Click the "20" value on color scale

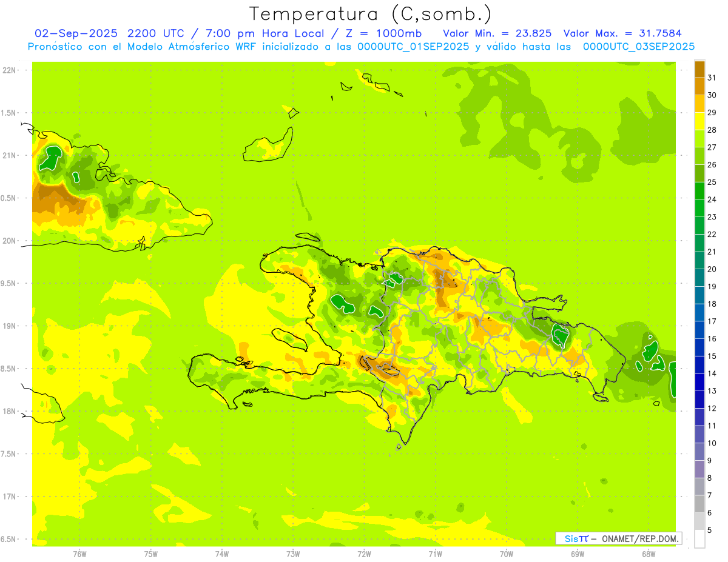tap(712, 269)
